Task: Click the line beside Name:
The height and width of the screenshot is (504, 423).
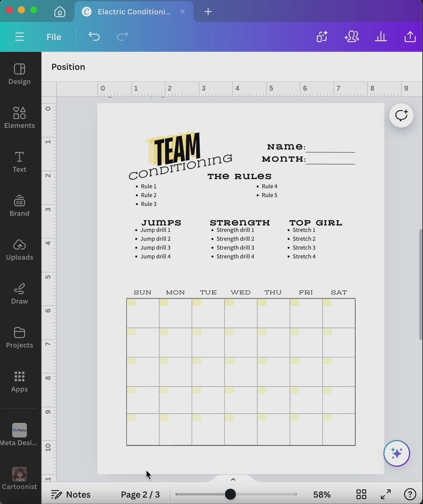Action: pyautogui.click(x=331, y=152)
